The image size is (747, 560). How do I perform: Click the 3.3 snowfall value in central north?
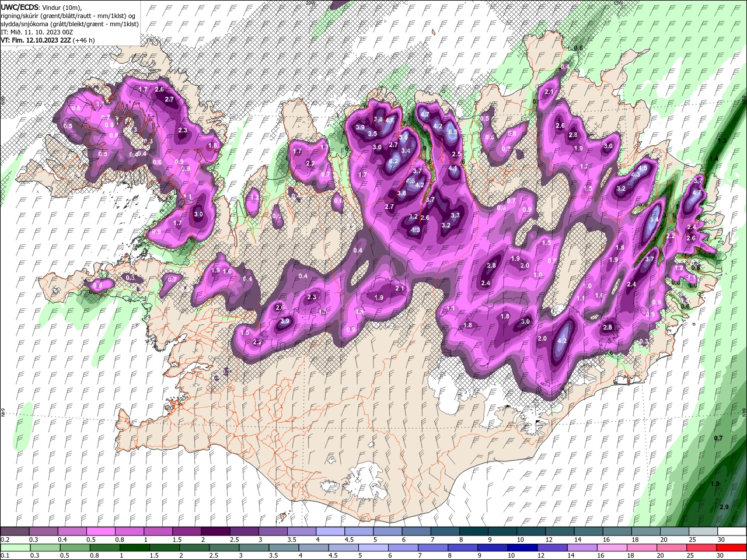pyautogui.click(x=455, y=215)
